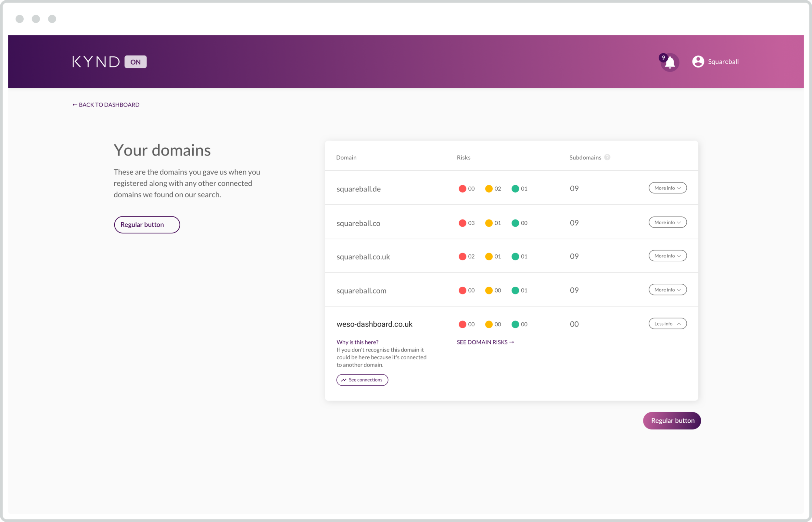Click the Risks column header
This screenshot has width=812, height=522.
pos(463,158)
